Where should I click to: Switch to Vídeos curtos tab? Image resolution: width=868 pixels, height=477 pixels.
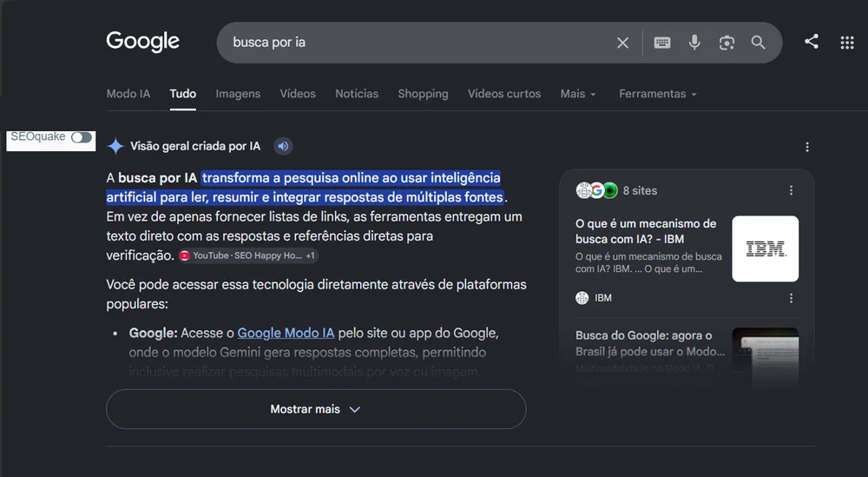(504, 94)
